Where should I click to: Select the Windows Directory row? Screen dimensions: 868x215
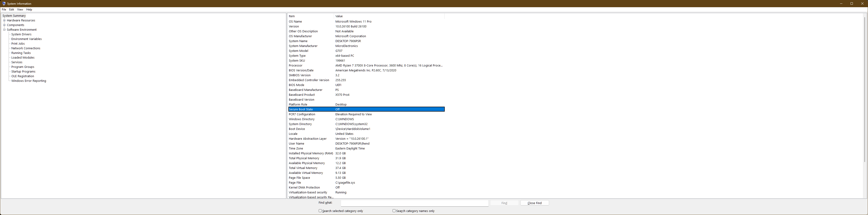click(366, 119)
